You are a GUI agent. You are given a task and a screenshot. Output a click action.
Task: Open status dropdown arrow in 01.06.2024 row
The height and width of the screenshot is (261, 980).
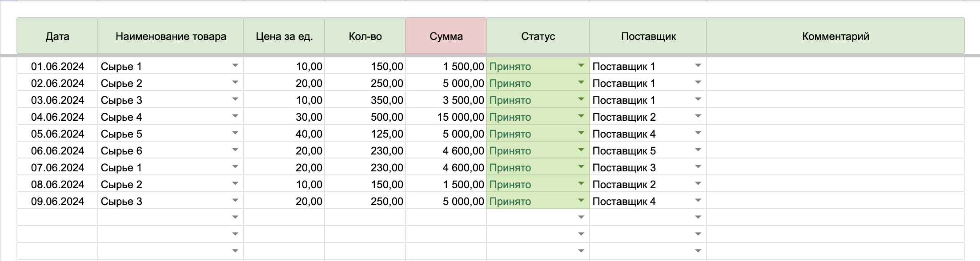581,66
